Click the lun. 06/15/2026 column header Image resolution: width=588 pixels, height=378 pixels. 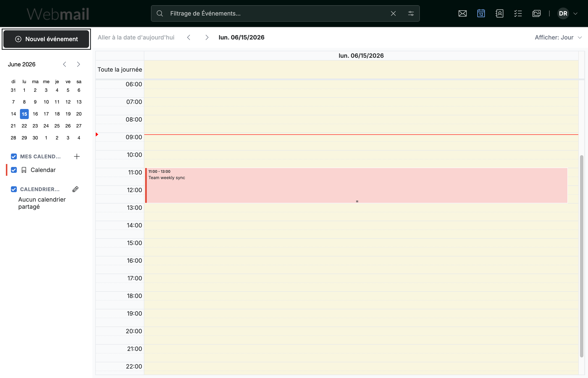(361, 56)
